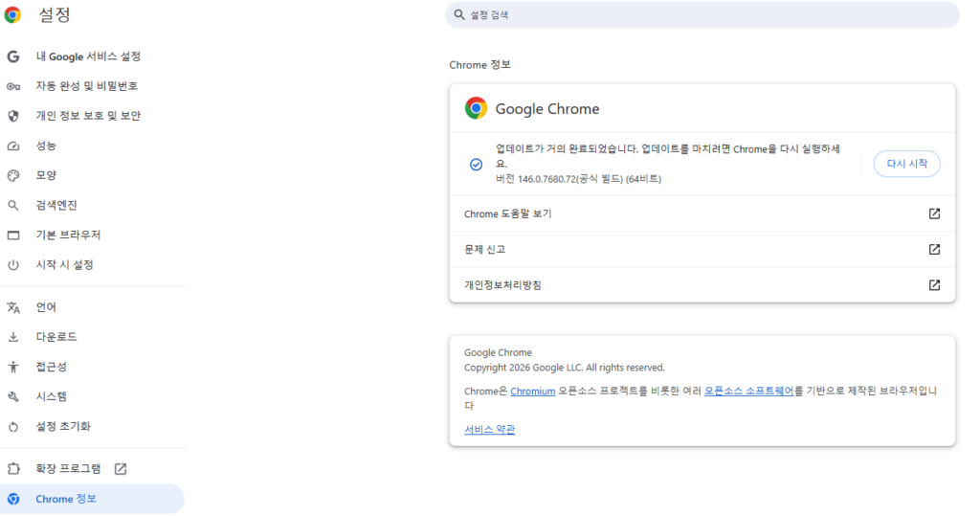Click the 설정 page title
Screen dimensions: 980x516
coord(55,15)
